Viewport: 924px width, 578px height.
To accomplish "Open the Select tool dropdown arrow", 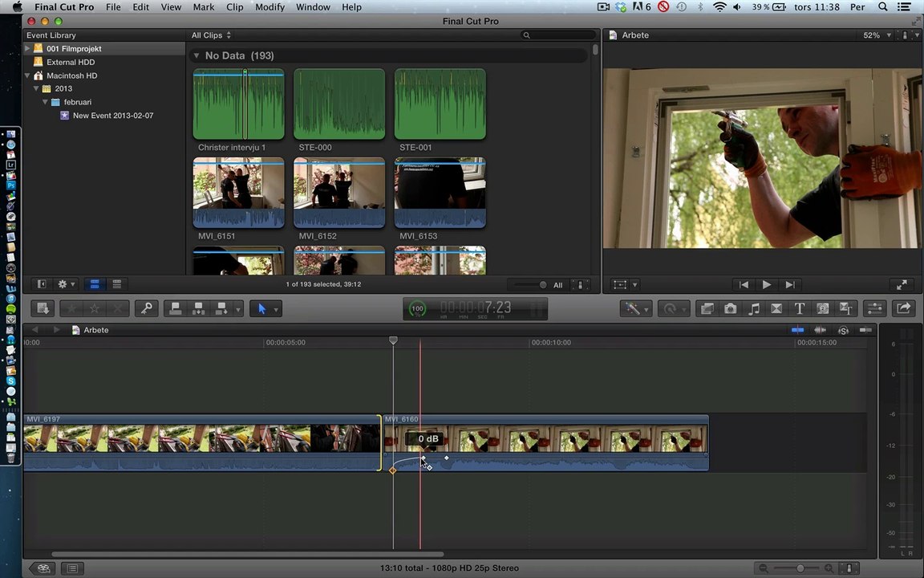I will click(x=276, y=308).
